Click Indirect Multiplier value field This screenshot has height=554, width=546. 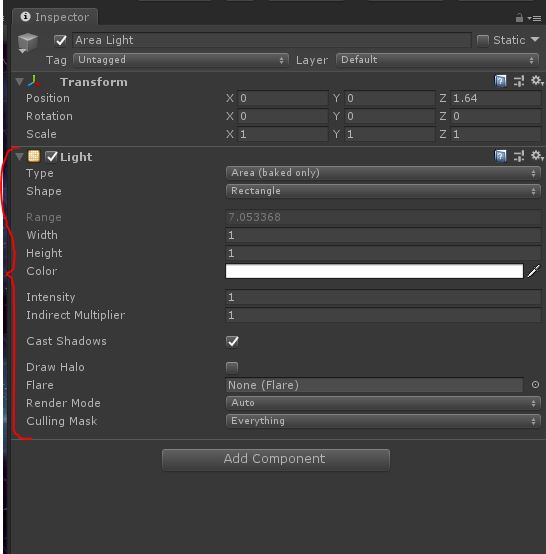(383, 315)
